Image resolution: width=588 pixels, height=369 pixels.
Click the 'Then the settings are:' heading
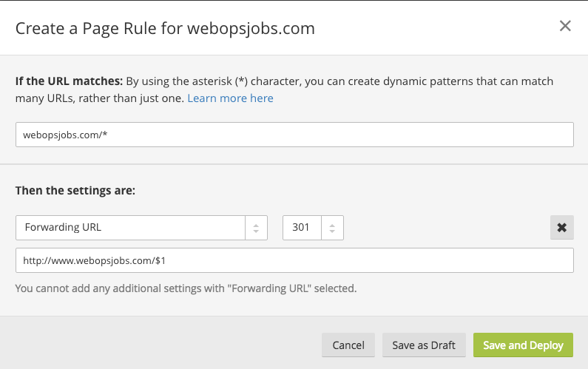coord(75,190)
